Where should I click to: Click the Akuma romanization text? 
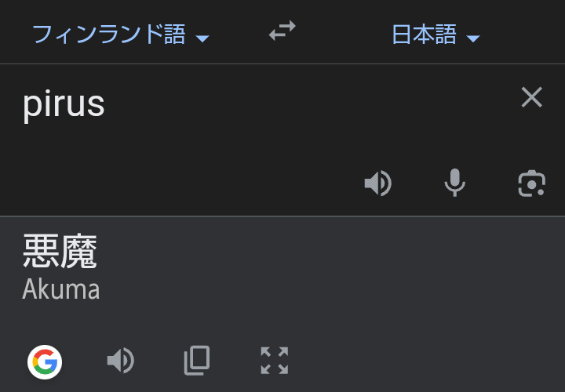pos(61,289)
